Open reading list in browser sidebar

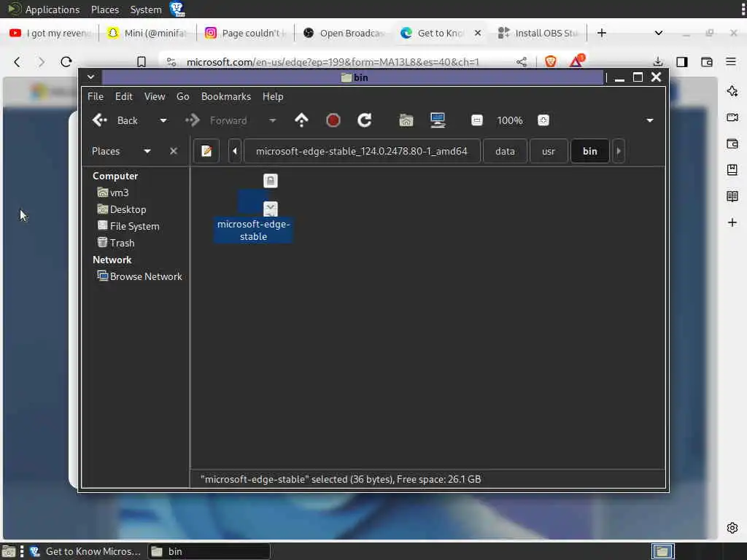coord(732,195)
